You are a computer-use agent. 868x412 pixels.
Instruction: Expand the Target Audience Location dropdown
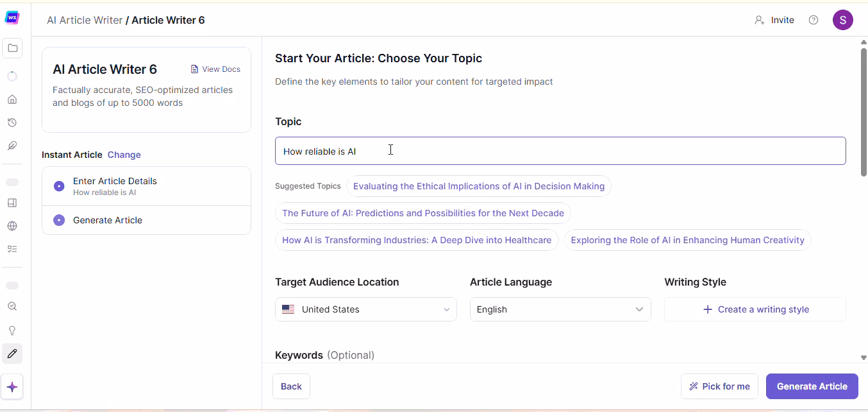coord(365,309)
